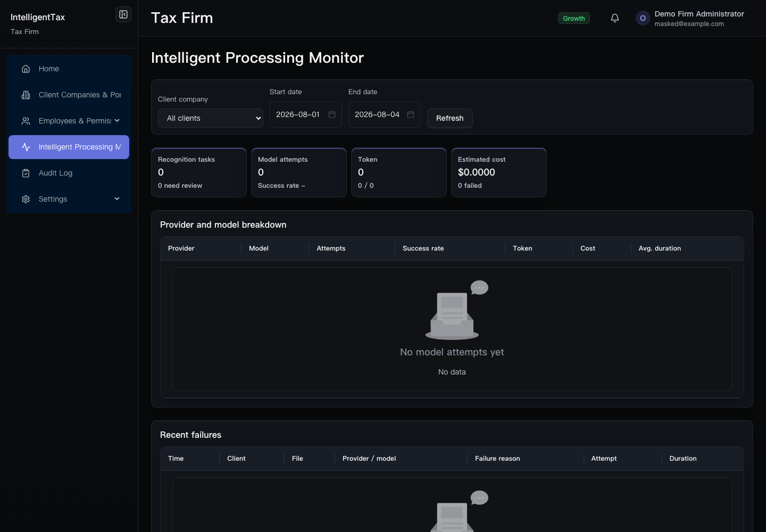Viewport: 766px width, 532px height.
Task: Click the Token stat card
Action: (399, 172)
